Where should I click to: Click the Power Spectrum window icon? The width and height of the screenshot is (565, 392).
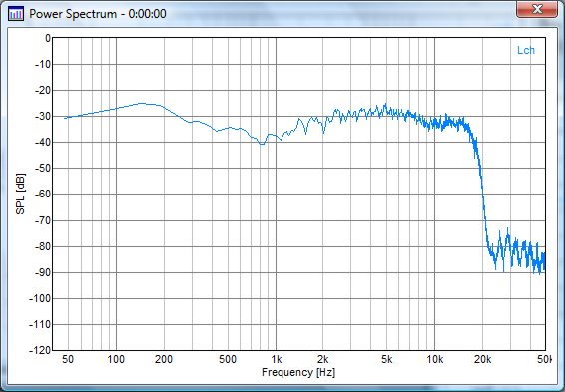point(16,14)
